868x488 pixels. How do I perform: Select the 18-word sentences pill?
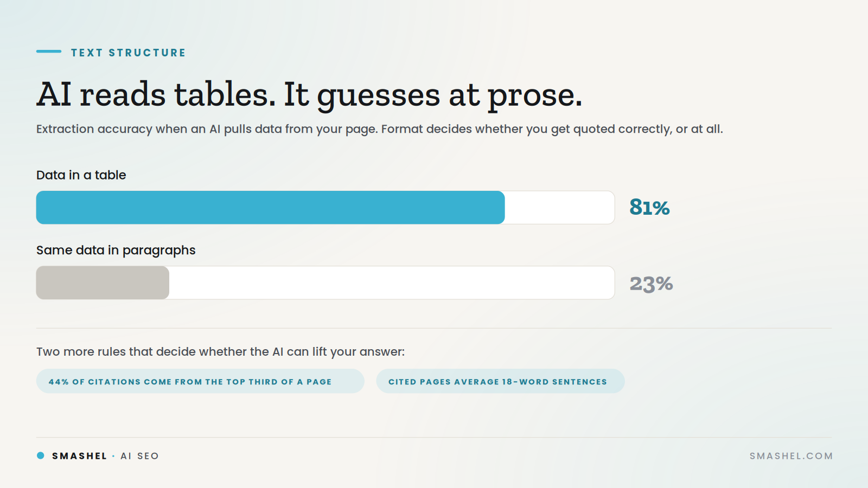click(500, 381)
